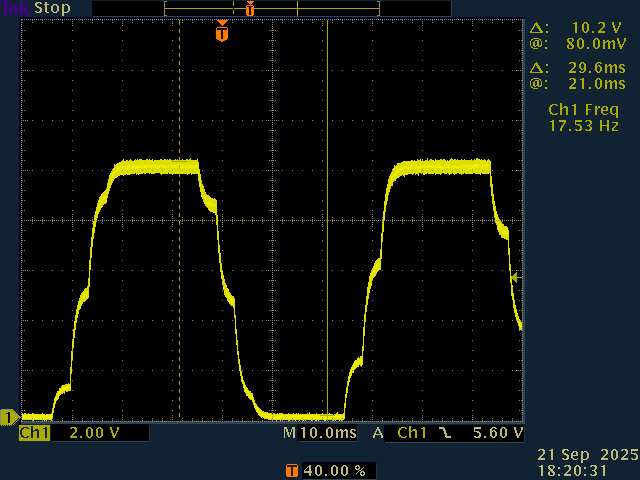Click the trigger level arrow on right edge
The height and width of the screenshot is (480, 640).
coord(515,277)
